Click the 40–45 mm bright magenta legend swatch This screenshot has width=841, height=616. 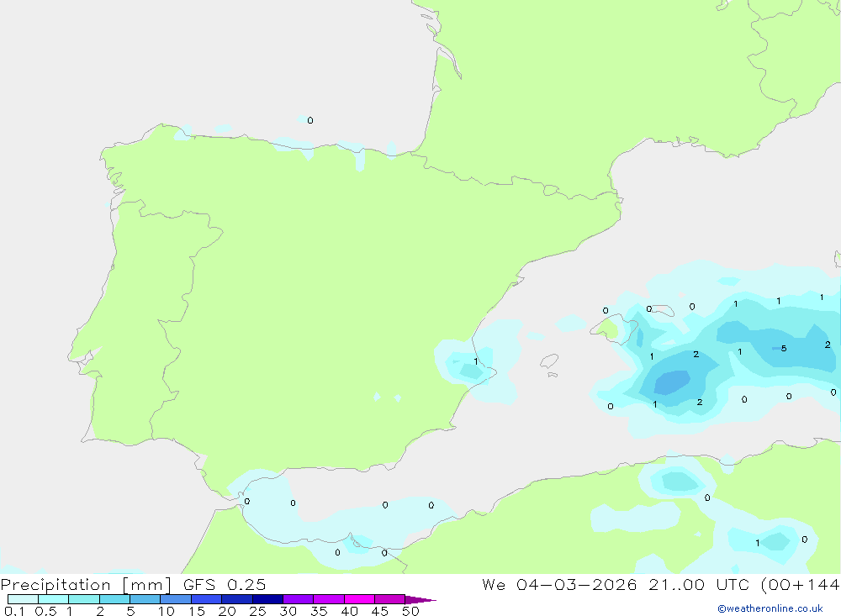359,599
